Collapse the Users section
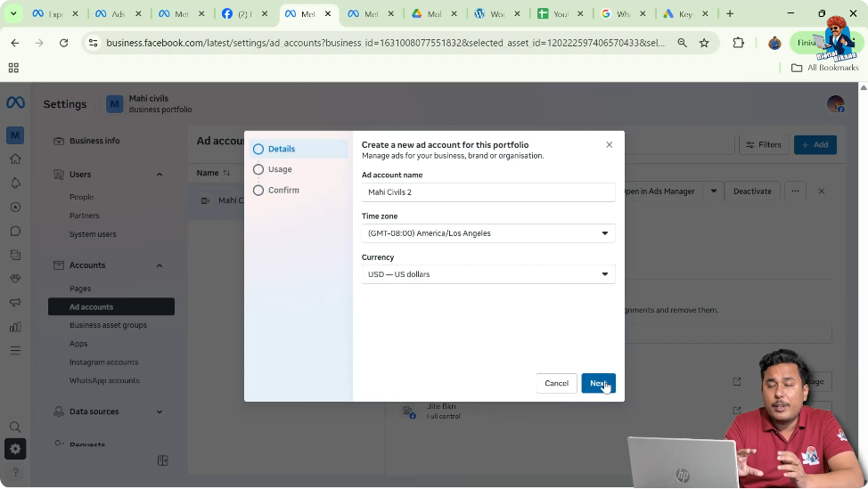Screen dimensions: 868x489 click(160, 175)
